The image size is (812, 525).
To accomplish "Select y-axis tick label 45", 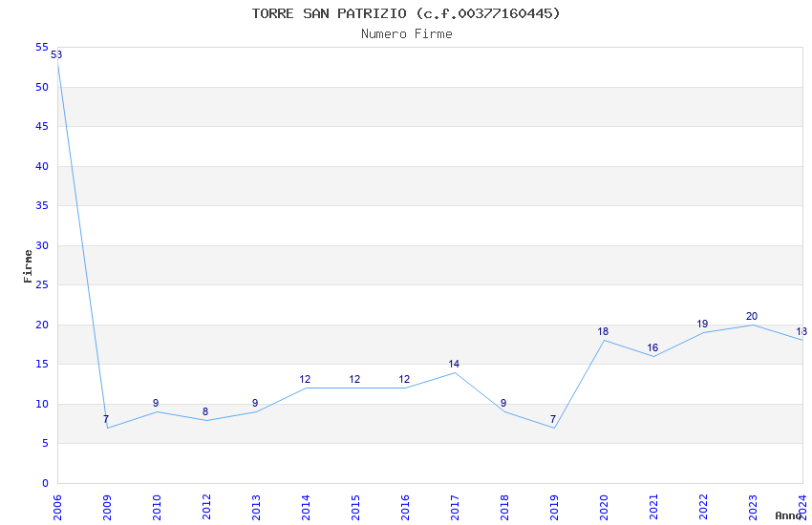I will (42, 127).
